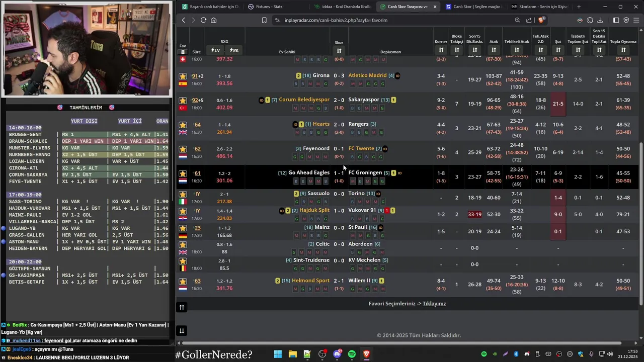Click the PR sort button under RXG
The image size is (644, 362).
tap(234, 50)
